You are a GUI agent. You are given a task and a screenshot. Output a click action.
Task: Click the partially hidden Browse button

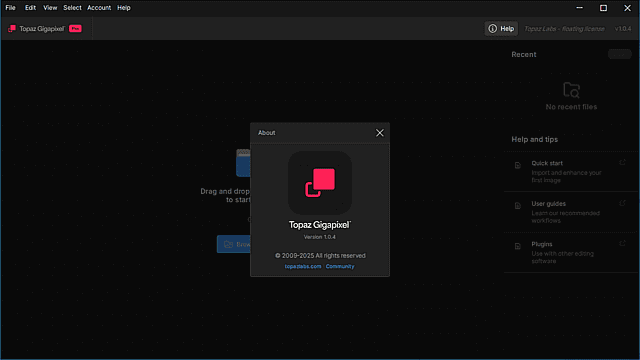click(x=234, y=244)
